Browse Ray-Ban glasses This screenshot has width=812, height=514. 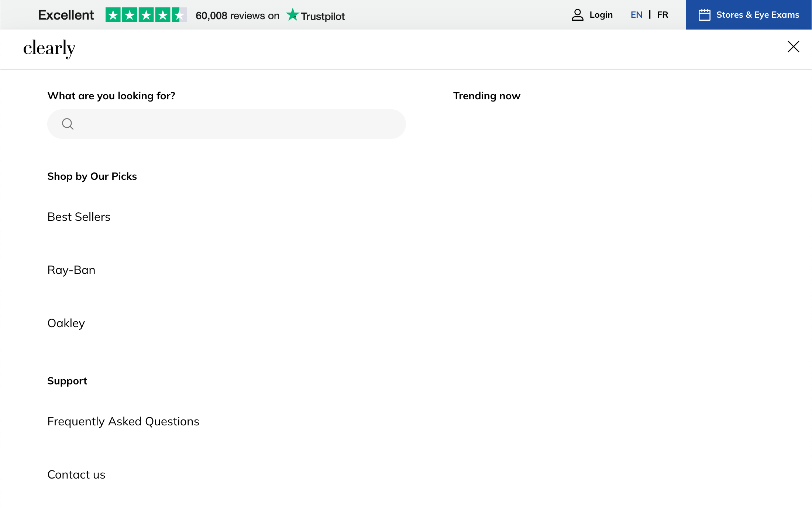[71, 270]
